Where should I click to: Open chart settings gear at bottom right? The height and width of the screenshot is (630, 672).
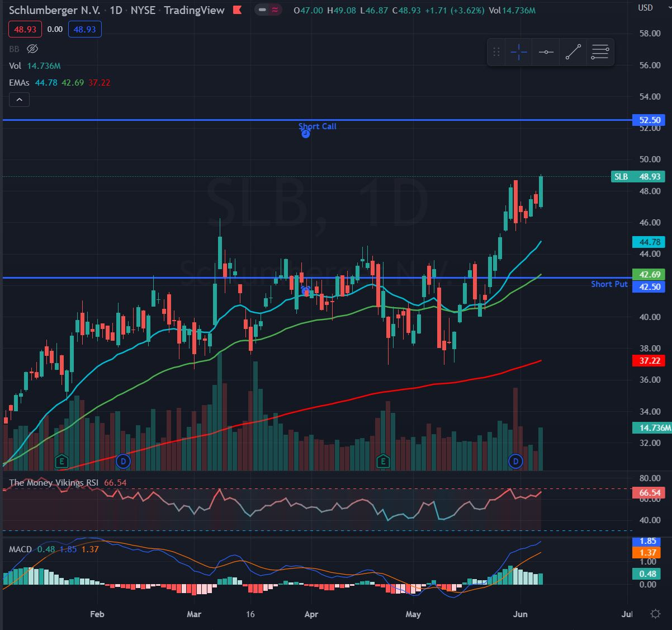click(x=656, y=614)
